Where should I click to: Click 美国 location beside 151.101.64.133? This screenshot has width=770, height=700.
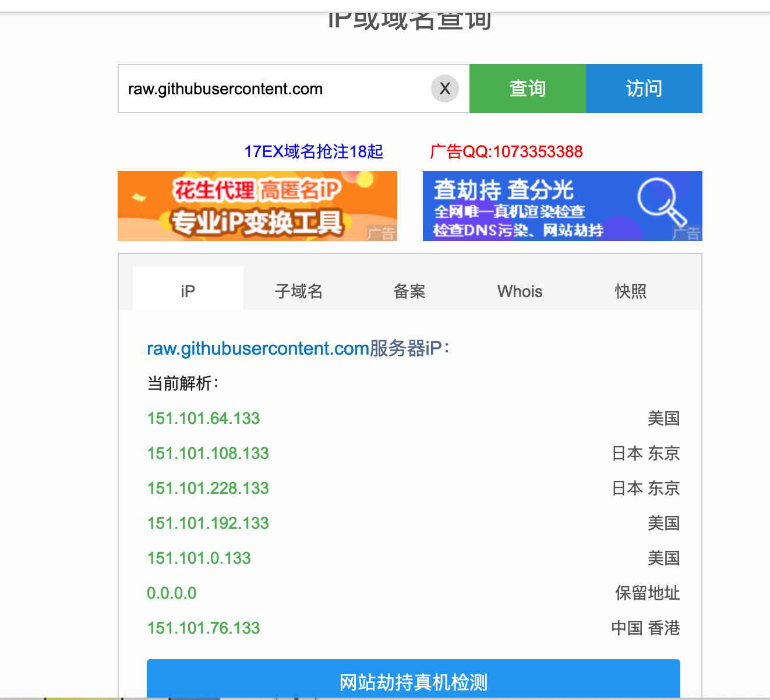(664, 418)
